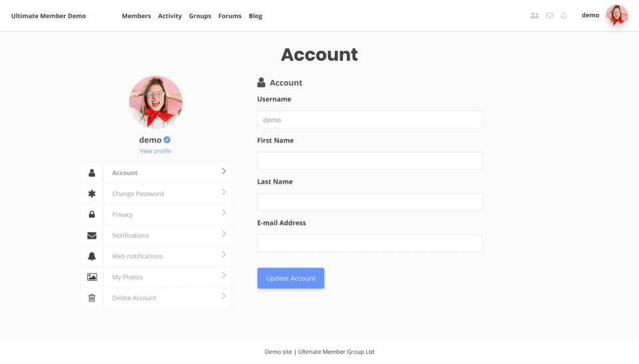Expand the Privacy section chevron arrow
Viewport: 639px width, 364px height.
pyautogui.click(x=224, y=213)
